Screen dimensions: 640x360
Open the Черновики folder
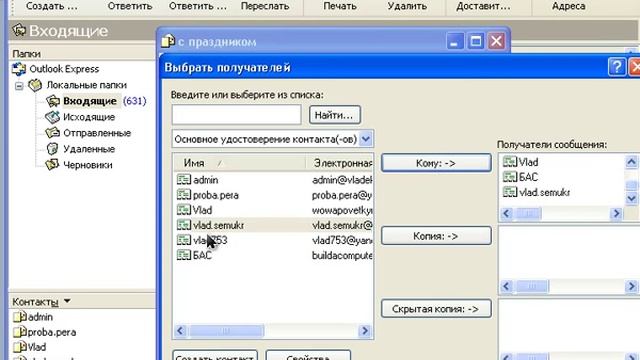coord(88,165)
